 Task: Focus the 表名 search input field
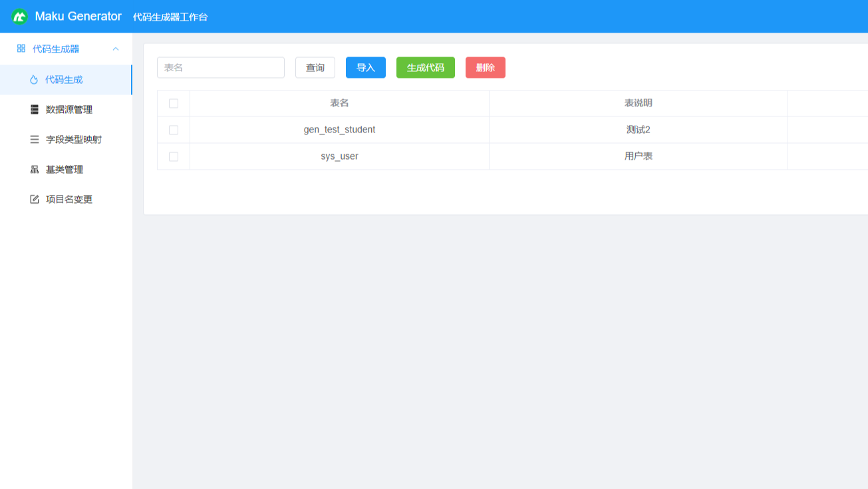coord(221,68)
